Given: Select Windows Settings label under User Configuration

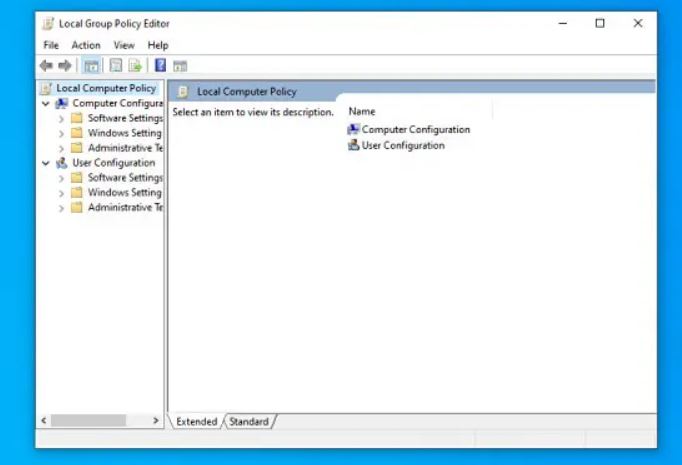Looking at the screenshot, I should (125, 192).
